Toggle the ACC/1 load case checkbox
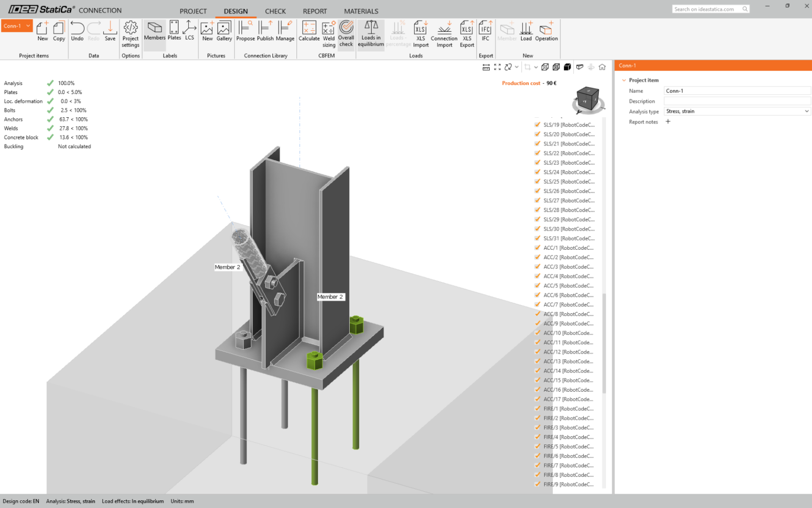This screenshot has width=812, height=508. [x=537, y=248]
